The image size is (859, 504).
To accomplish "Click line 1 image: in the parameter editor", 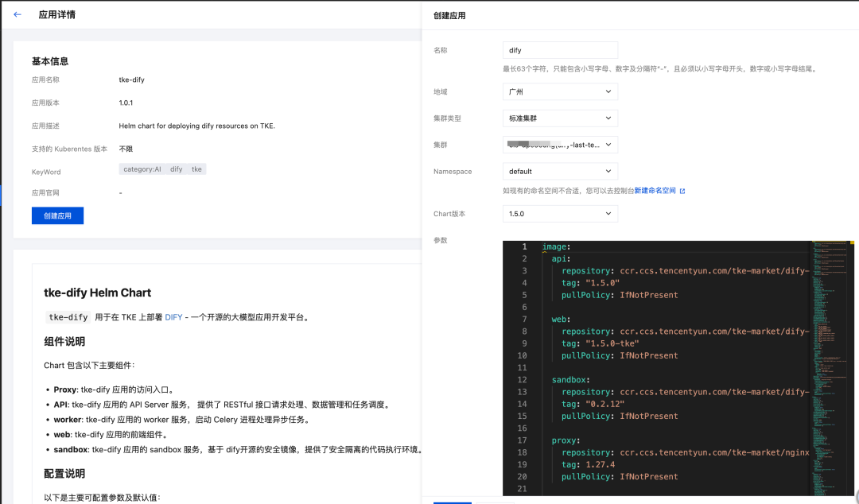I will [x=557, y=246].
